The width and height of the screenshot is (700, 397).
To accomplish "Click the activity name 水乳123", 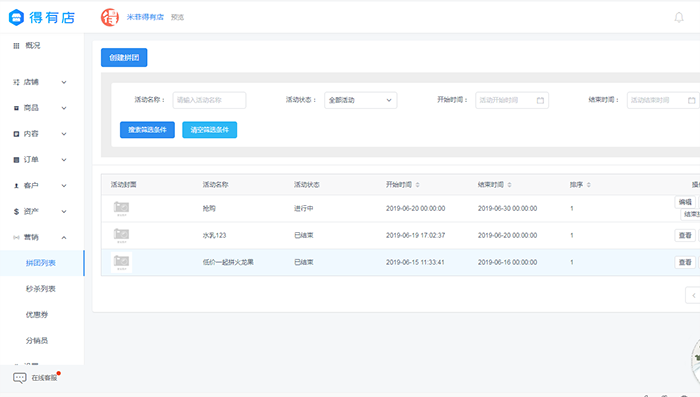I will 214,235.
